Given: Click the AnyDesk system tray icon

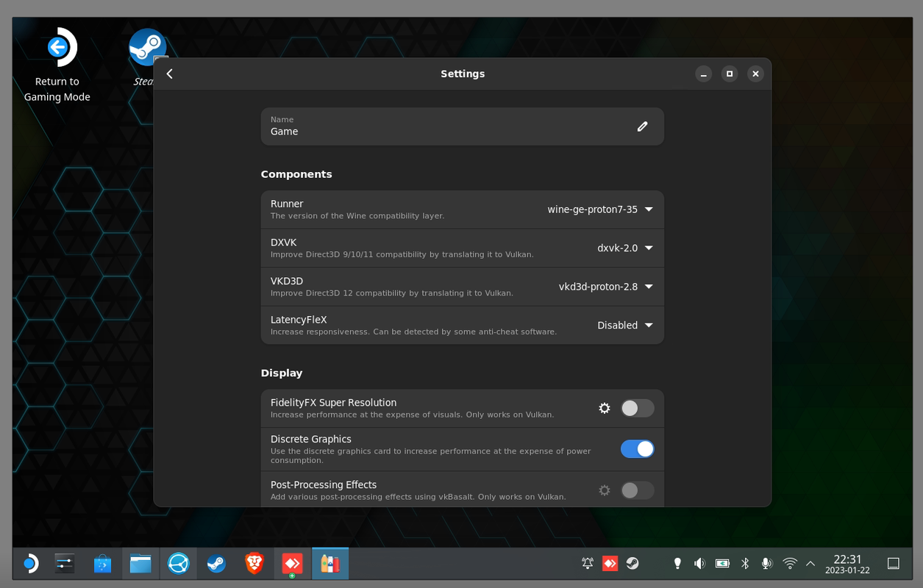Looking at the screenshot, I should [x=610, y=564].
